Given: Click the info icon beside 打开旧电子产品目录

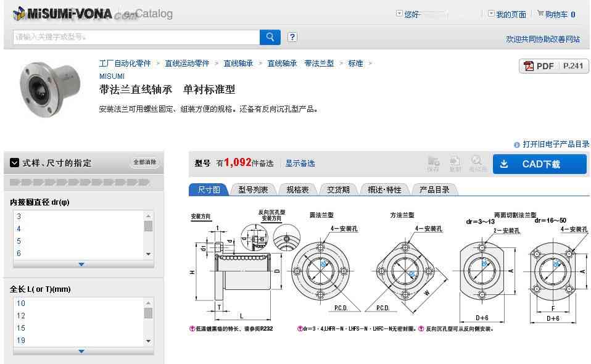Looking at the screenshot, I should [x=517, y=145].
